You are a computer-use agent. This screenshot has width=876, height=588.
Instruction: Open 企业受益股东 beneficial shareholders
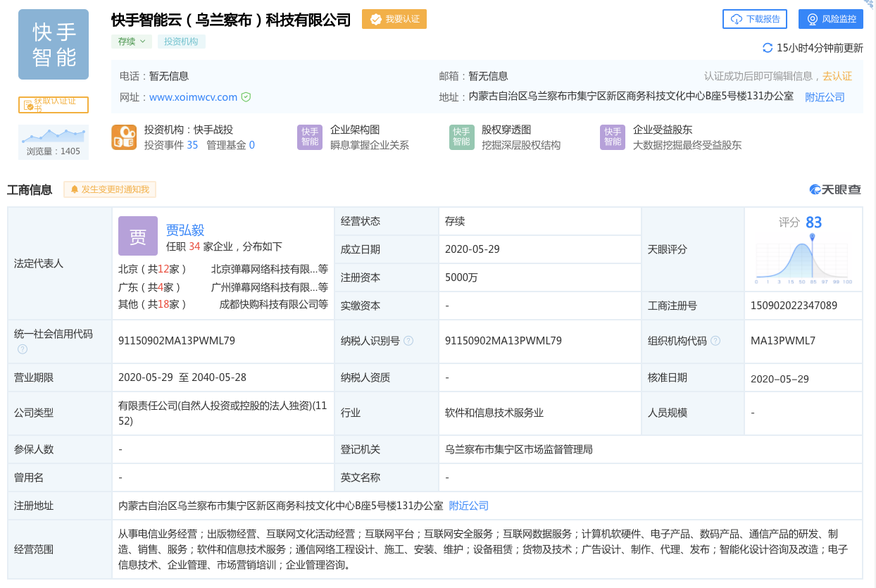pos(663,130)
